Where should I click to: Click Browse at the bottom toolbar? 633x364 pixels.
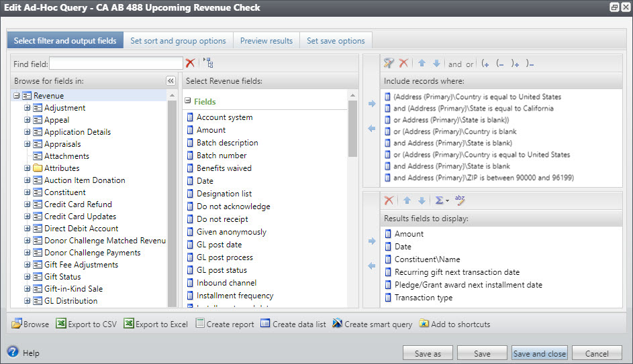(x=30, y=324)
